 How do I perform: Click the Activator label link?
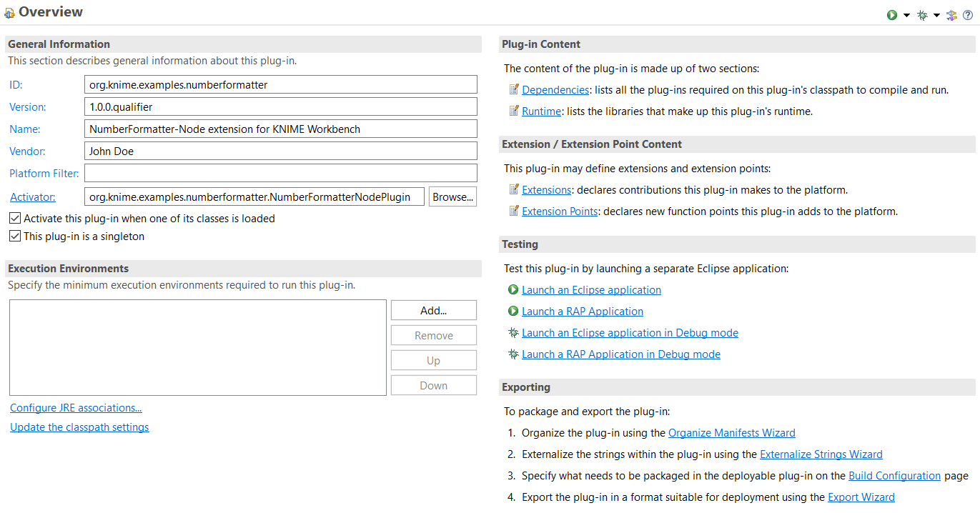[32, 197]
